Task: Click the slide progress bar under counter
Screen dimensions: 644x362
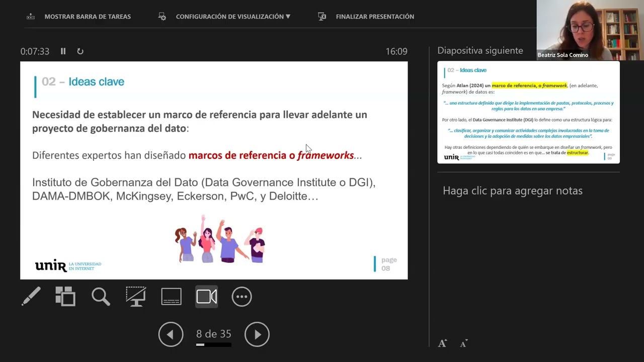Action: (x=214, y=345)
